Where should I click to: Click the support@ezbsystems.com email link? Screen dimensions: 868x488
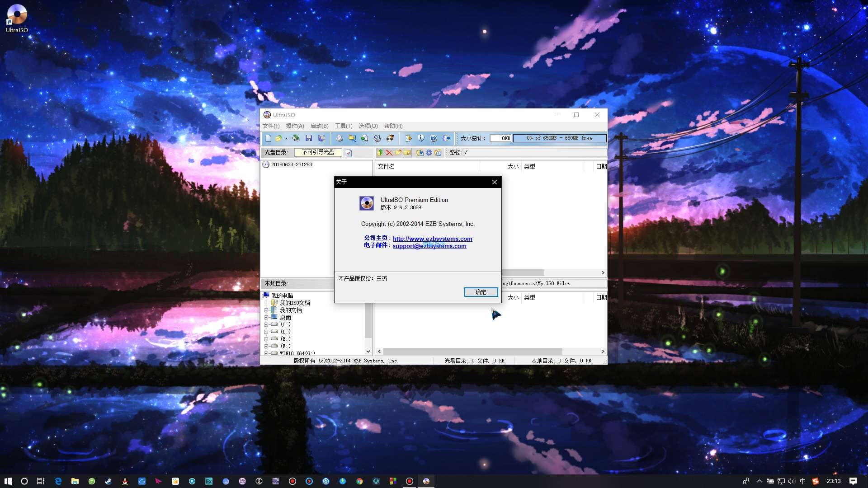(x=429, y=246)
